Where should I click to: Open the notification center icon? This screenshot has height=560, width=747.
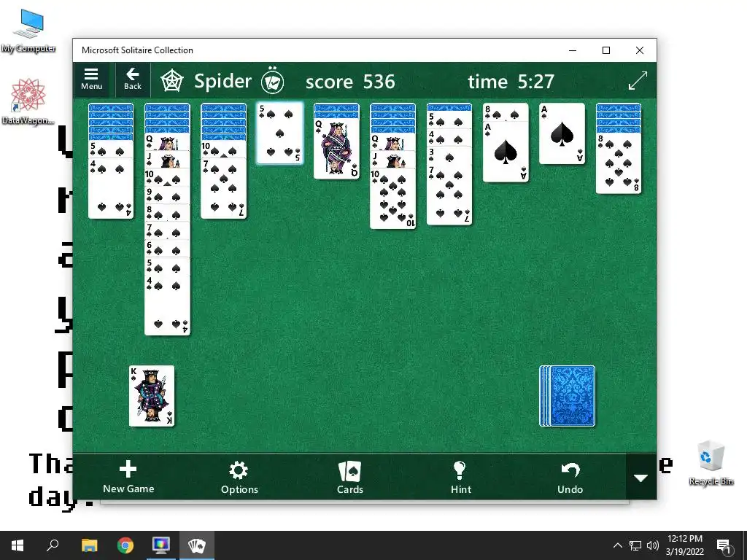click(x=724, y=545)
